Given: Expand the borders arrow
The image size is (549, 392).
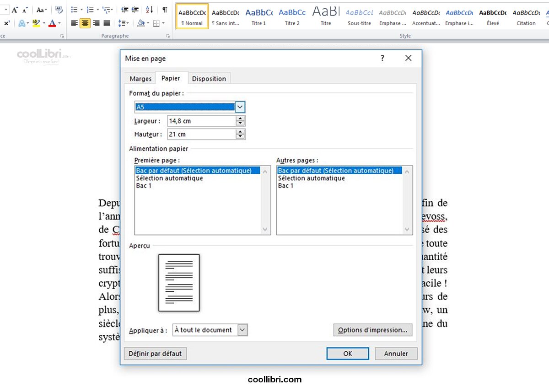Looking at the screenshot, I should (x=163, y=23).
